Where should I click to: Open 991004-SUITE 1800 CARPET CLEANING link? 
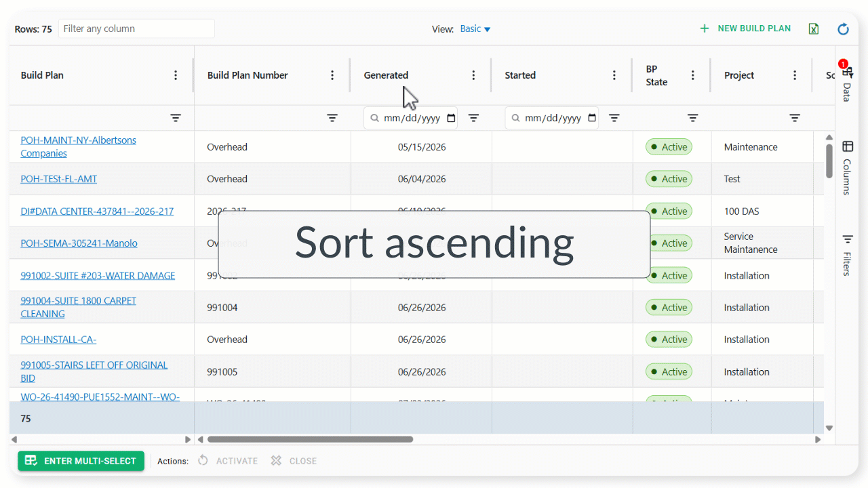(x=78, y=307)
